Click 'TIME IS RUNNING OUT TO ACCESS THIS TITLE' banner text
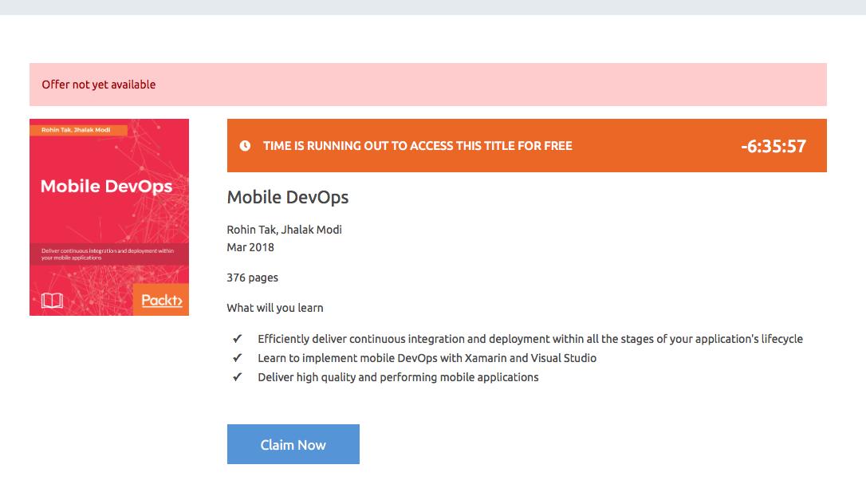The height and width of the screenshot is (504, 866). pos(418,146)
